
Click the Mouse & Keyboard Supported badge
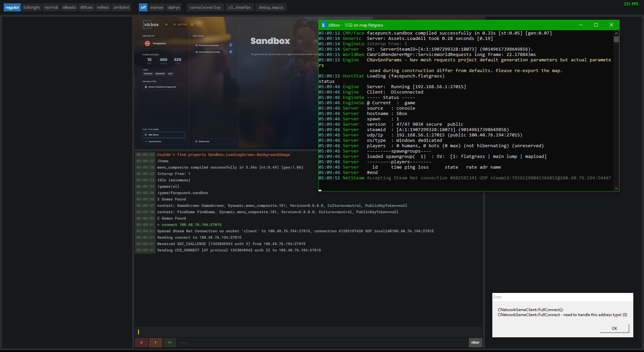click(x=163, y=87)
